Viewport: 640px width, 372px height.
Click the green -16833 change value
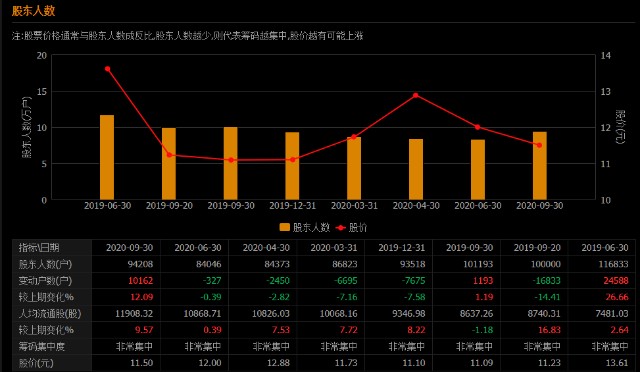(547, 281)
